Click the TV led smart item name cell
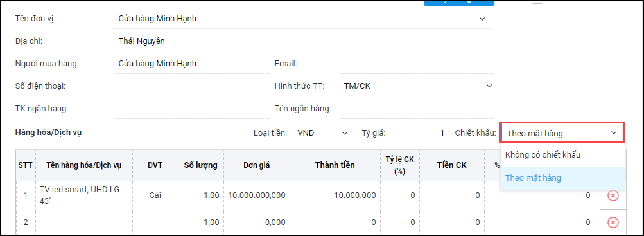Image resolution: width=644 pixels, height=236 pixels. (x=84, y=195)
